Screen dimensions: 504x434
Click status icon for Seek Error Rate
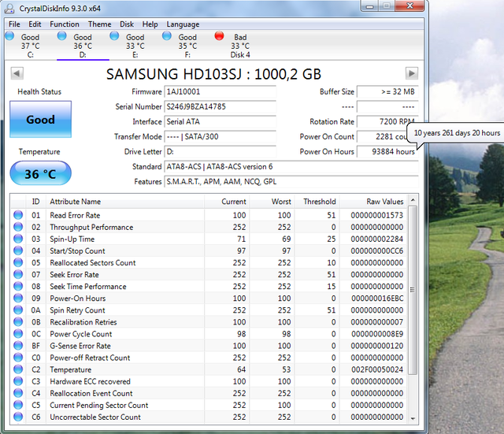[x=18, y=275]
